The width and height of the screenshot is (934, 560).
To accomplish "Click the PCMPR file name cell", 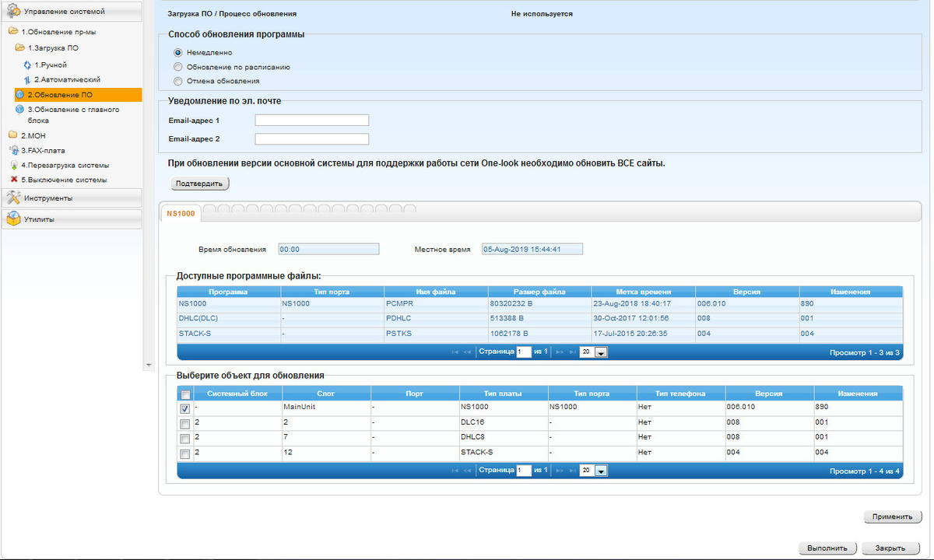I will tap(437, 304).
